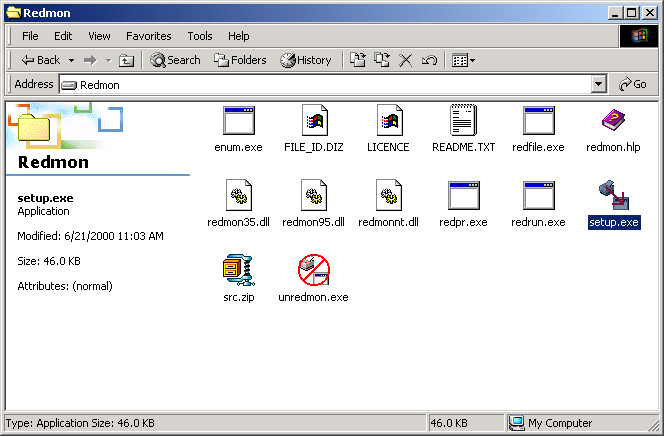The image size is (664, 436).
Task: Click the Forward arrow button
Action: point(90,61)
